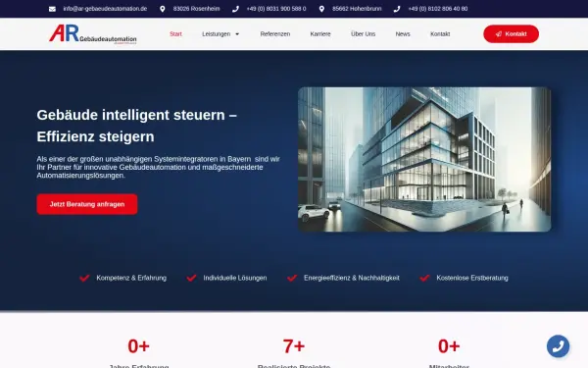Open the Karriere menu item
The height and width of the screenshot is (368, 588).
[x=320, y=34]
